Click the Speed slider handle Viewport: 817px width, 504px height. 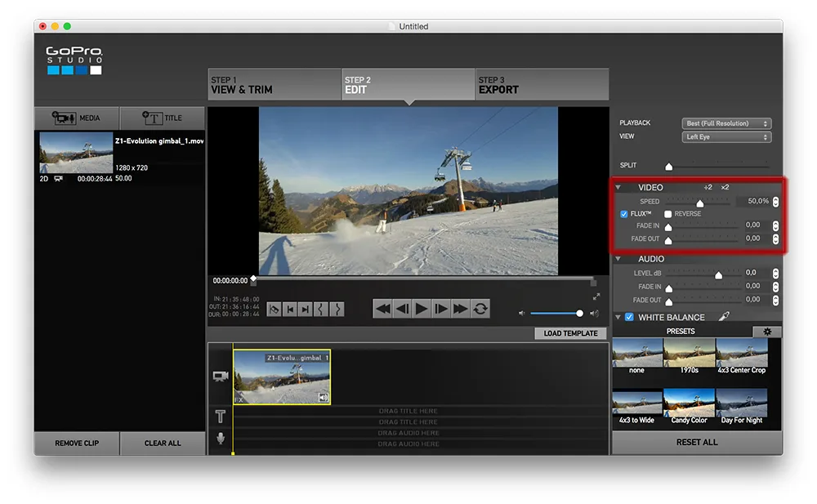click(x=700, y=203)
